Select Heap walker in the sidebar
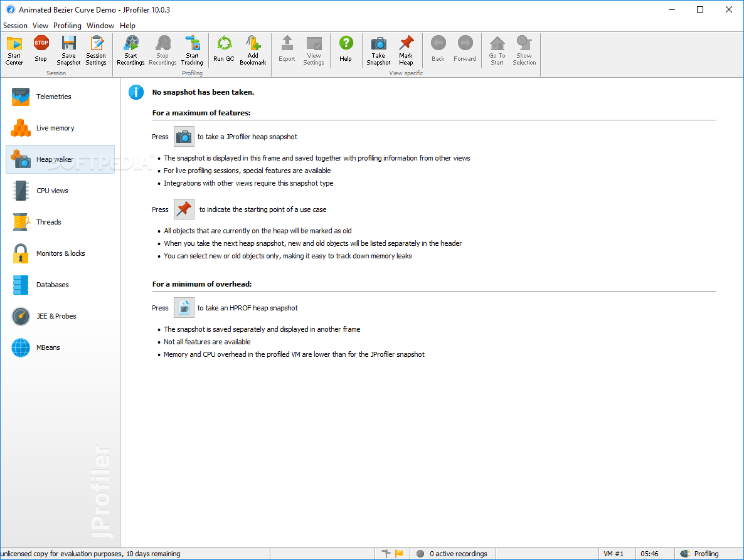The width and height of the screenshot is (744, 560). [x=60, y=159]
